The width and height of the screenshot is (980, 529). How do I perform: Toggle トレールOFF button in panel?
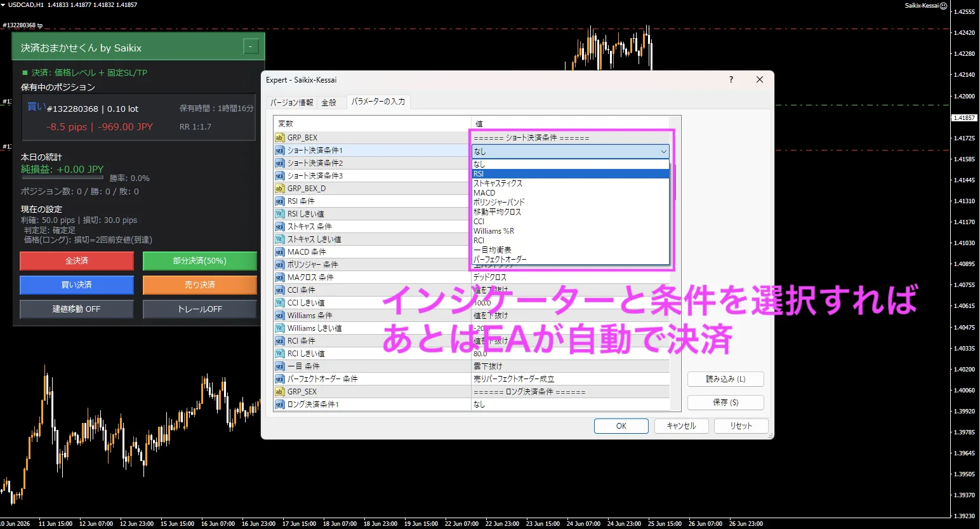point(200,309)
